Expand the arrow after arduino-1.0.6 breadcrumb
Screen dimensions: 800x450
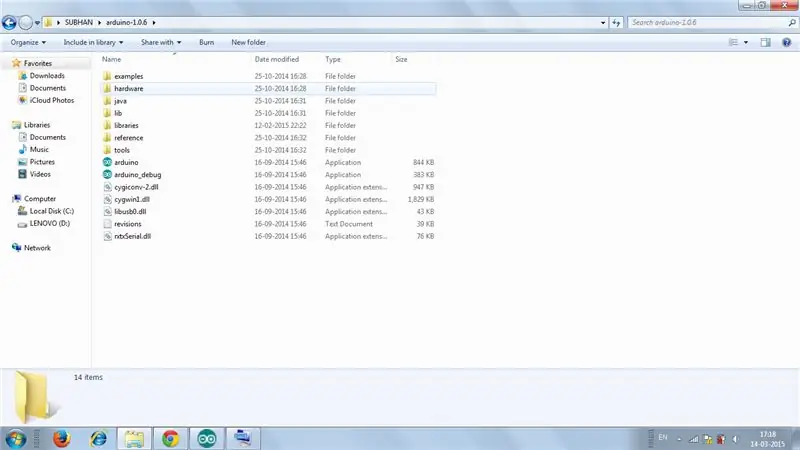coord(154,22)
